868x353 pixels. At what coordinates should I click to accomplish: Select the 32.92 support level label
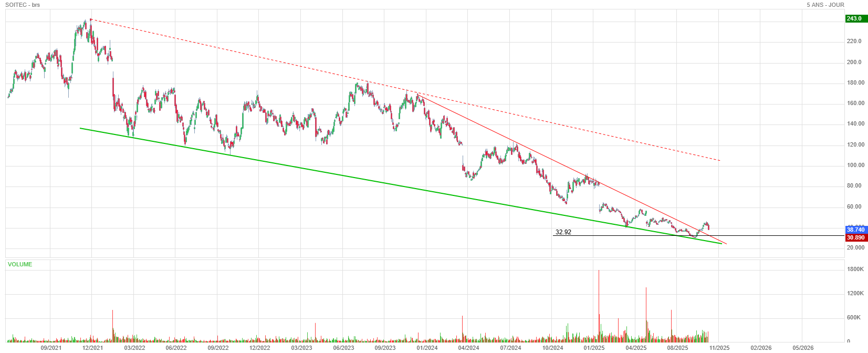pyautogui.click(x=563, y=232)
